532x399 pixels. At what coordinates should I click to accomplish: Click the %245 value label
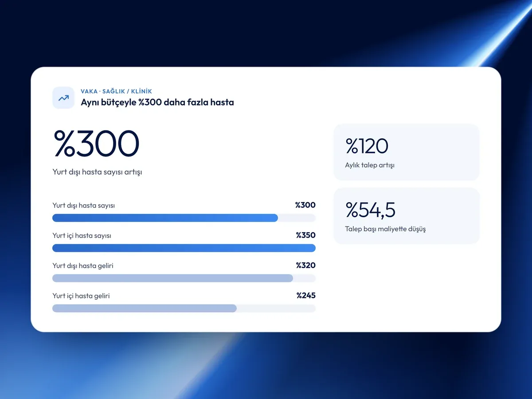(306, 295)
